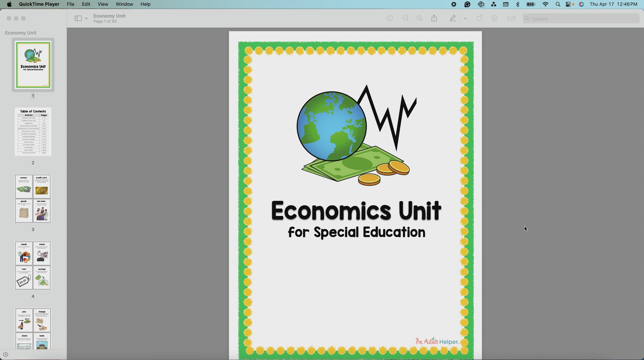Show the Markup toolbar
Screen dimensions: 644x360
[494, 19]
